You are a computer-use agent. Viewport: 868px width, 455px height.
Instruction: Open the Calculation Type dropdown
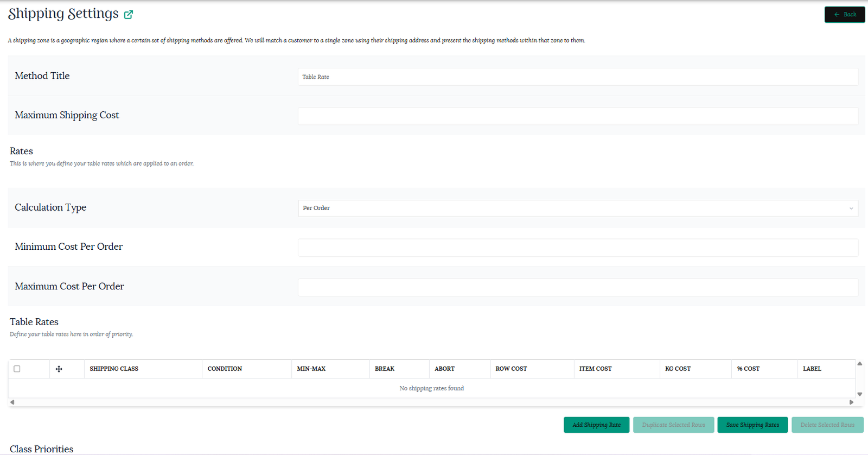(x=578, y=208)
